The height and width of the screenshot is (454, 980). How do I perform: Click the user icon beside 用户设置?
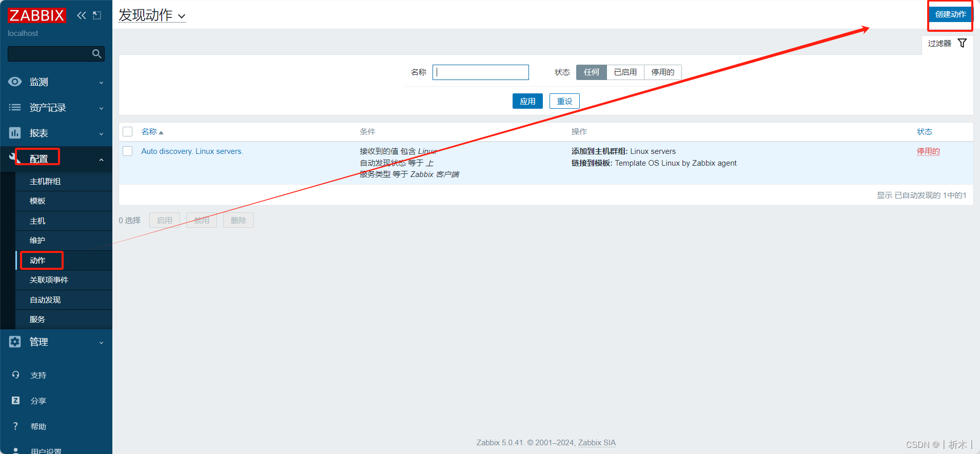(16, 450)
